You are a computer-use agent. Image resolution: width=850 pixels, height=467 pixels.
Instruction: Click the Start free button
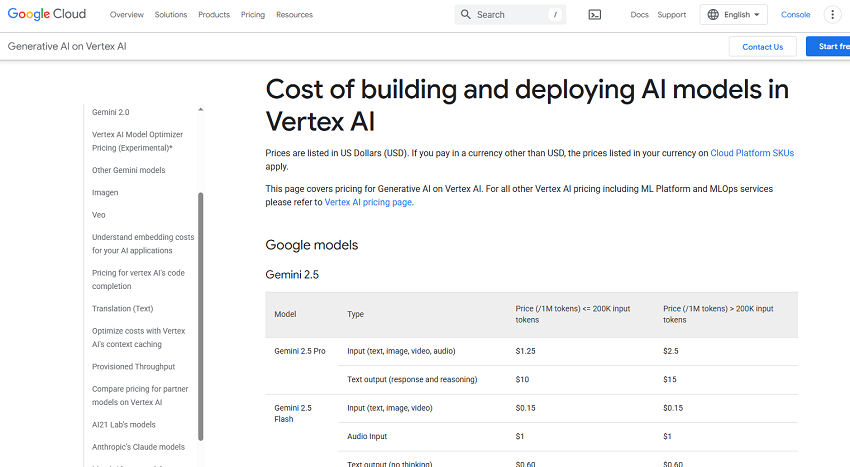[828, 47]
